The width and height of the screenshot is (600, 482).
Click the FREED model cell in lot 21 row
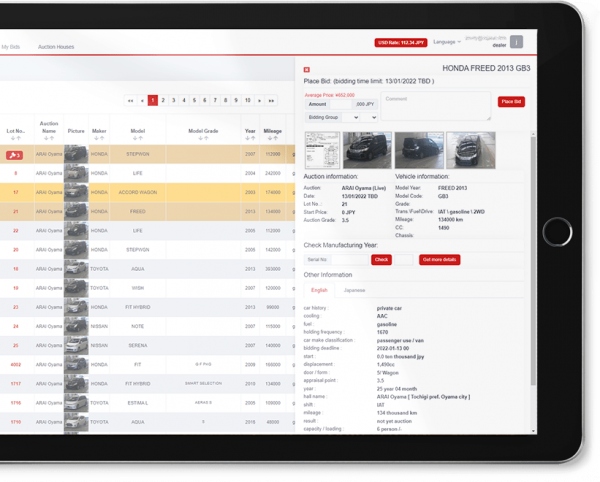tap(138, 212)
